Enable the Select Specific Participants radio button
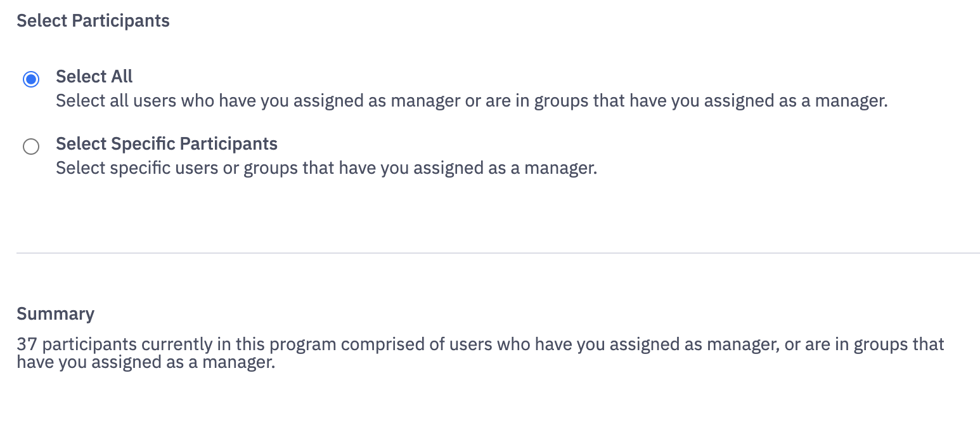 (x=30, y=147)
